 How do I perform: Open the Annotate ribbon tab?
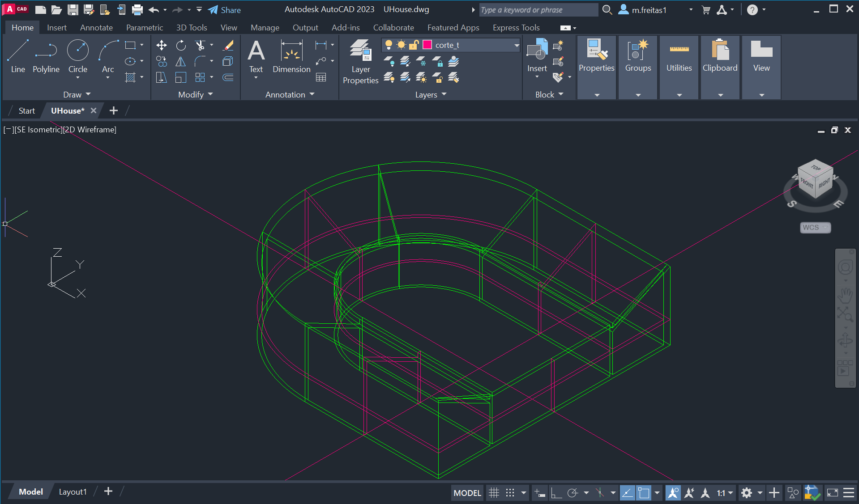coord(96,28)
